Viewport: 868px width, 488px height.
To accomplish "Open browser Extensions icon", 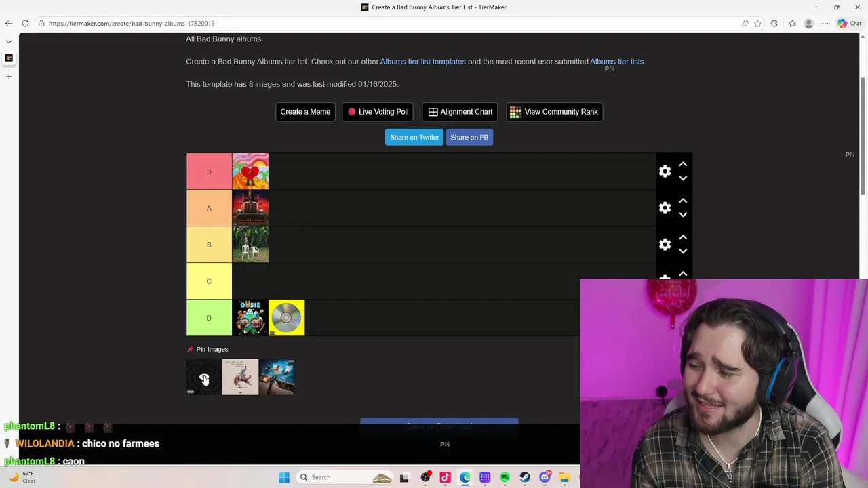I will (x=774, y=24).
